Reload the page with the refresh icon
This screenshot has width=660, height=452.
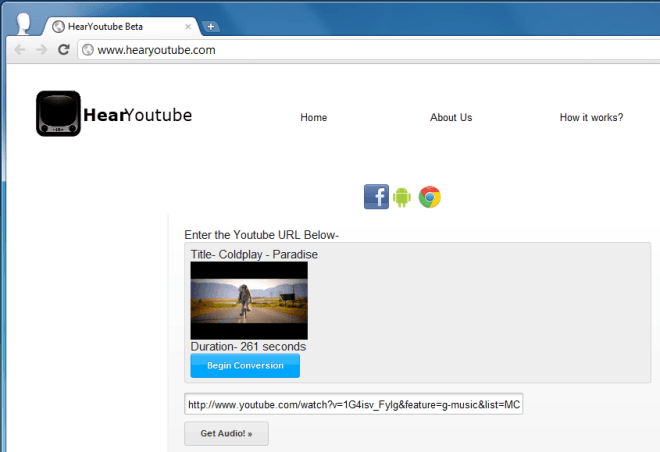[x=64, y=50]
